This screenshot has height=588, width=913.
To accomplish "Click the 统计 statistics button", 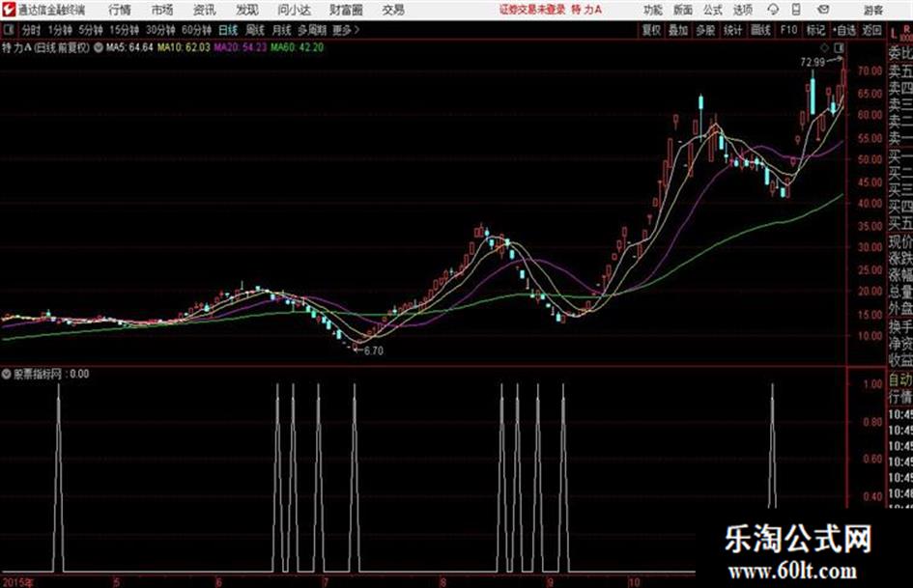I will point(733,30).
